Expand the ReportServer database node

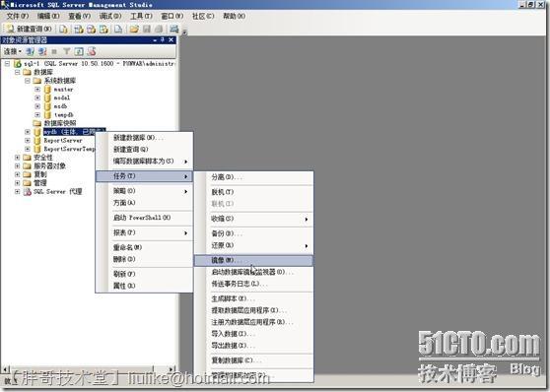pyautogui.click(x=28, y=140)
